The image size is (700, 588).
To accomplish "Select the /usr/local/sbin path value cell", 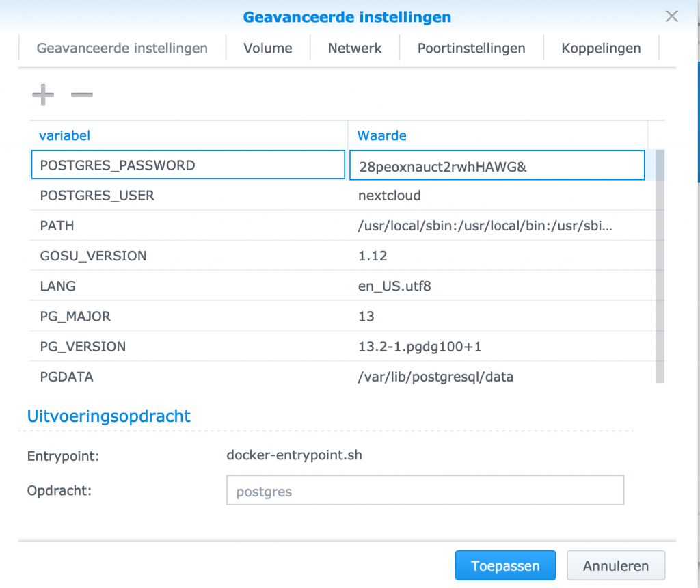I will pyautogui.click(x=498, y=226).
